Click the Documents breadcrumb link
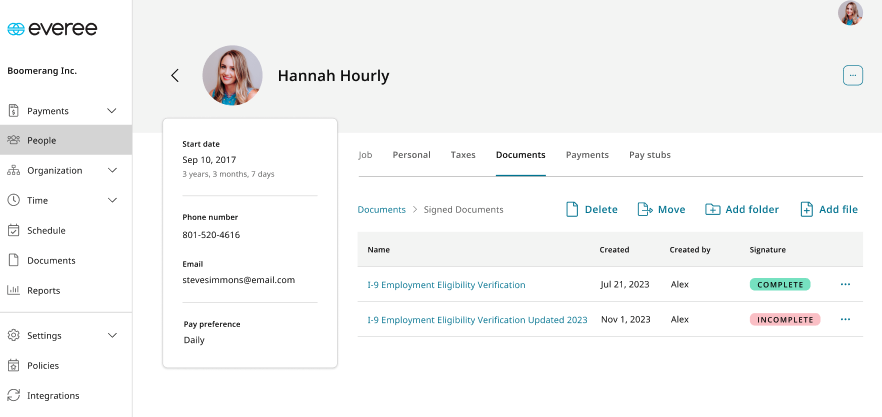 tap(381, 210)
